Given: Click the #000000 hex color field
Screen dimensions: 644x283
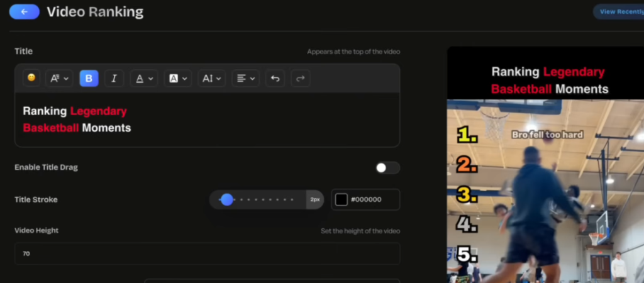Looking at the screenshot, I should tap(372, 199).
